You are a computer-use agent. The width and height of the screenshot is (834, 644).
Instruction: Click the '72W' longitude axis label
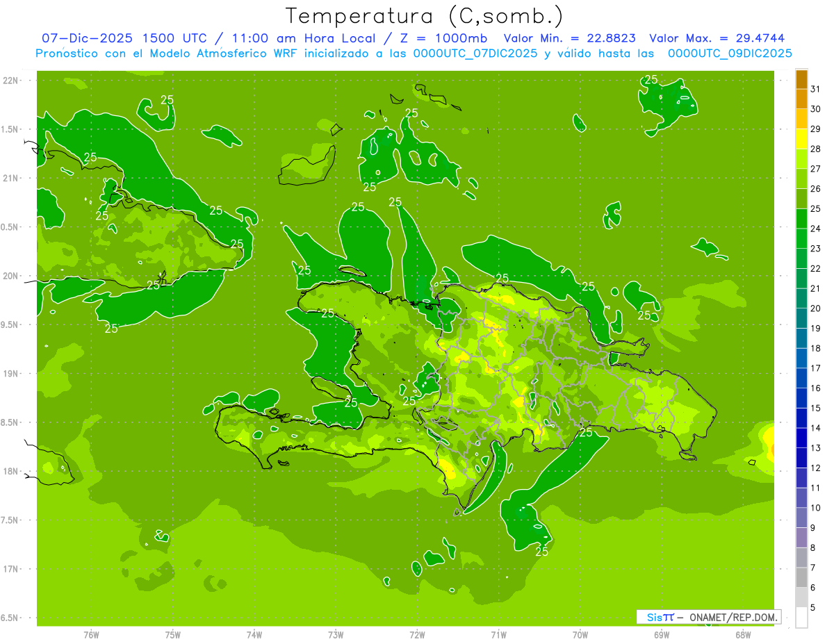click(417, 635)
